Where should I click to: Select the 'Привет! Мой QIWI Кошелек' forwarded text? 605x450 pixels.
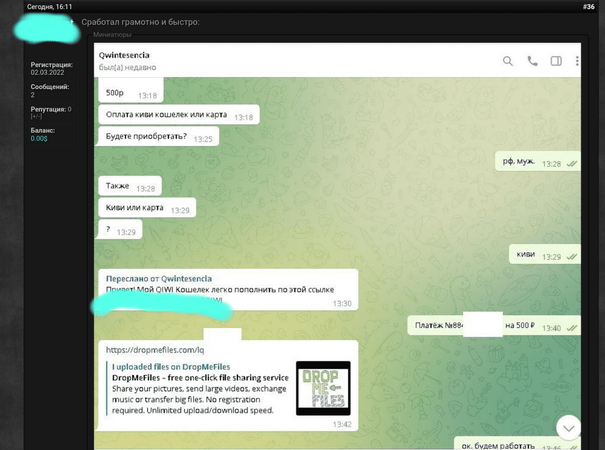tap(220, 289)
